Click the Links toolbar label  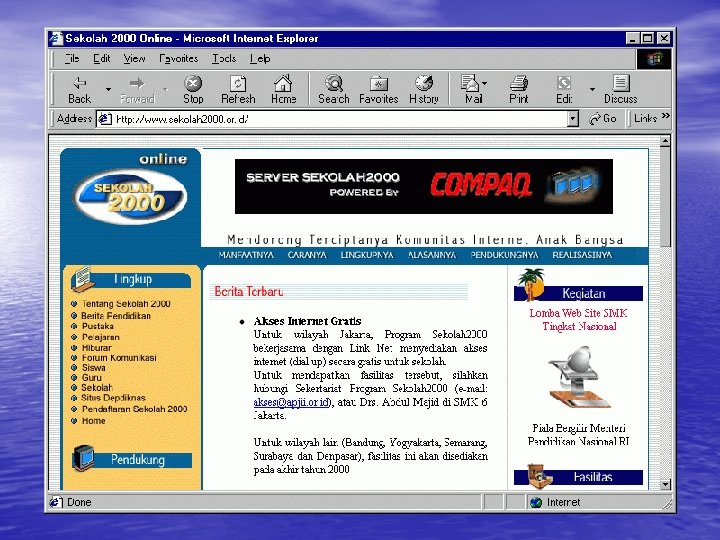point(646,118)
